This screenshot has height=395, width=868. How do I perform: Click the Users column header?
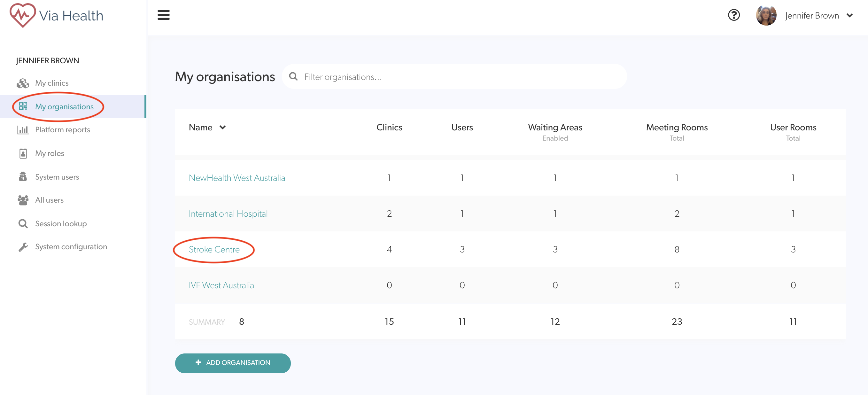pos(462,128)
